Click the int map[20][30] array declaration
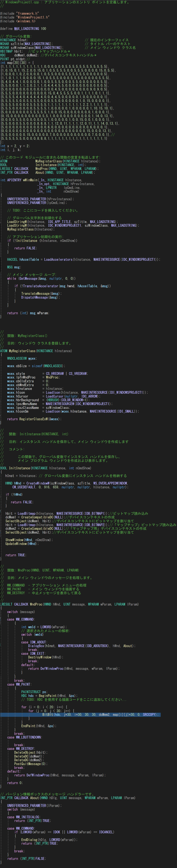Screen dimensions: 177x868 (x=17, y=63)
